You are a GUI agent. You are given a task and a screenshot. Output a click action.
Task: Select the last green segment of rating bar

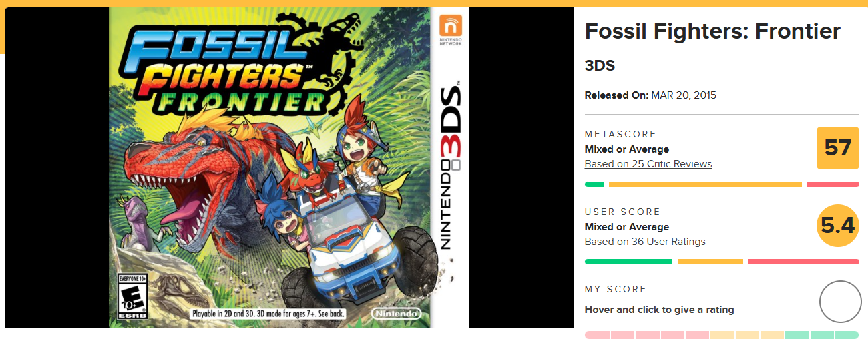coord(847,335)
